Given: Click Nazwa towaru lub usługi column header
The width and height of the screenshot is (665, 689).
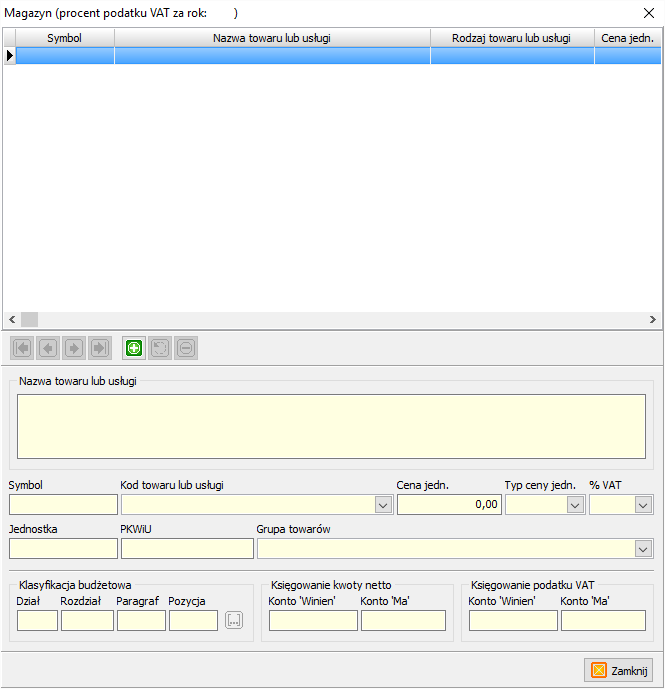Looking at the screenshot, I should pos(272,38).
